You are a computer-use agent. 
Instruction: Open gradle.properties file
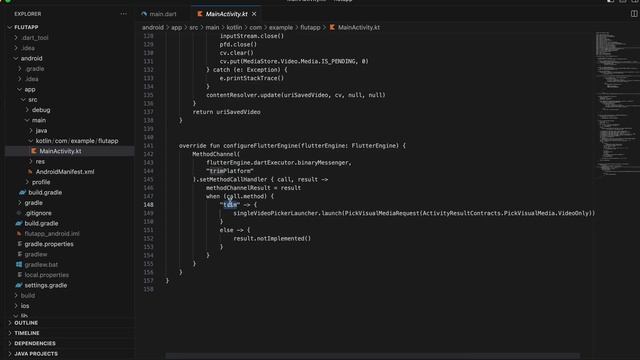point(49,244)
